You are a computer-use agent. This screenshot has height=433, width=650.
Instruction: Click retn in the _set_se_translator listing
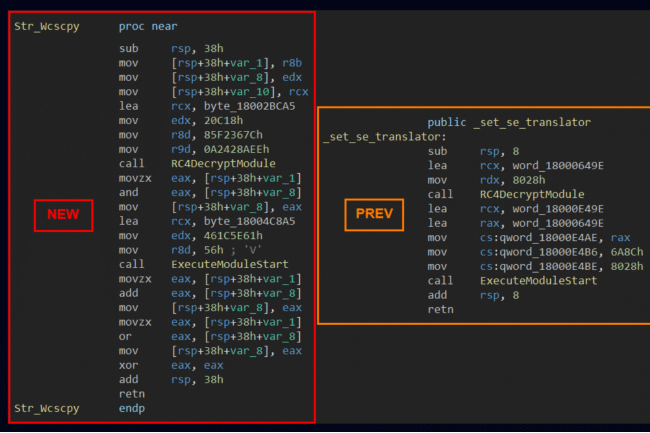440,310
